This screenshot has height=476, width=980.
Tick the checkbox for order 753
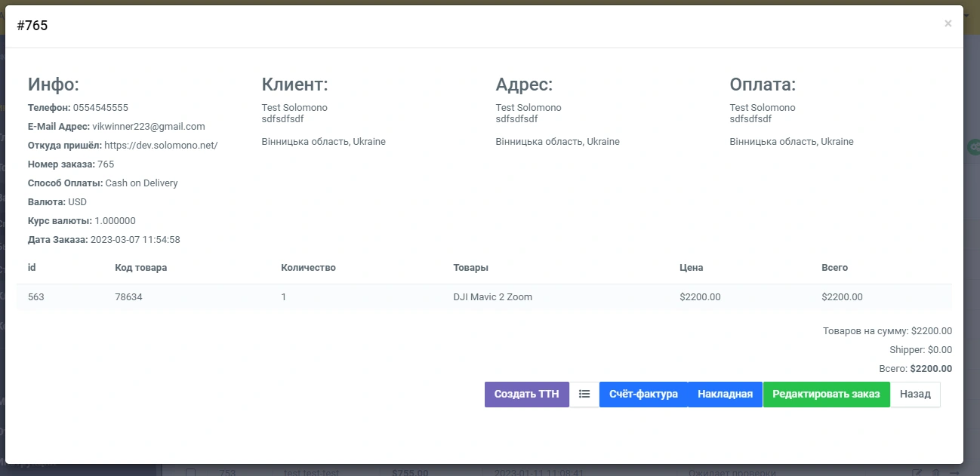click(191, 472)
